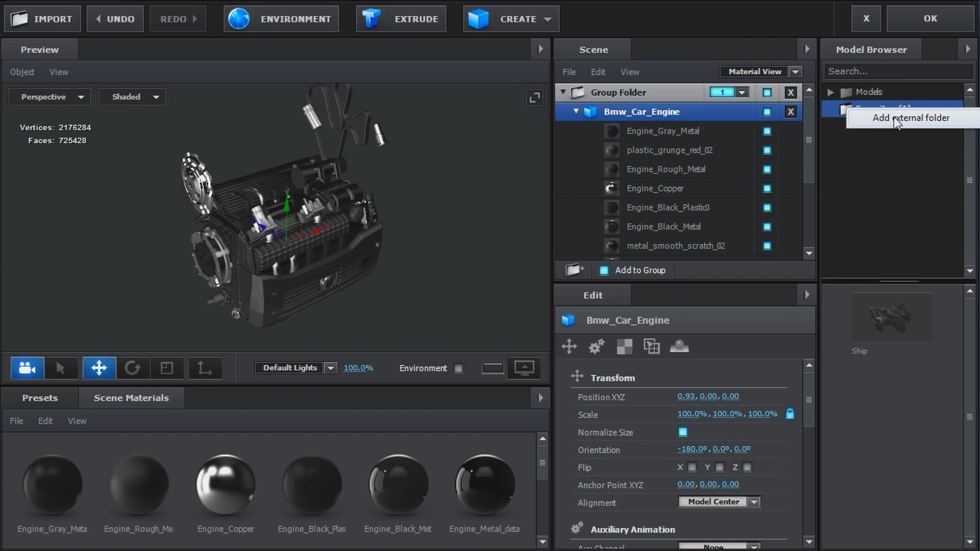Switch to the Presets tab
Viewport: 980px width, 551px height.
(40, 398)
